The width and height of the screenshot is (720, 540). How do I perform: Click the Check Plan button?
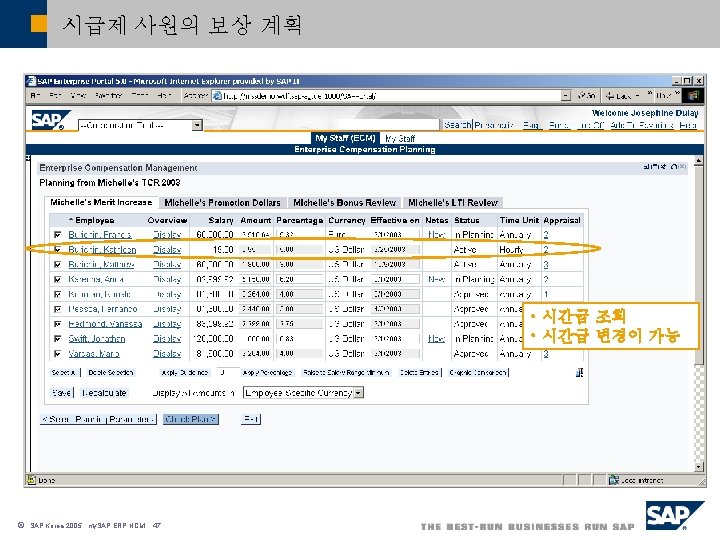[x=191, y=419]
